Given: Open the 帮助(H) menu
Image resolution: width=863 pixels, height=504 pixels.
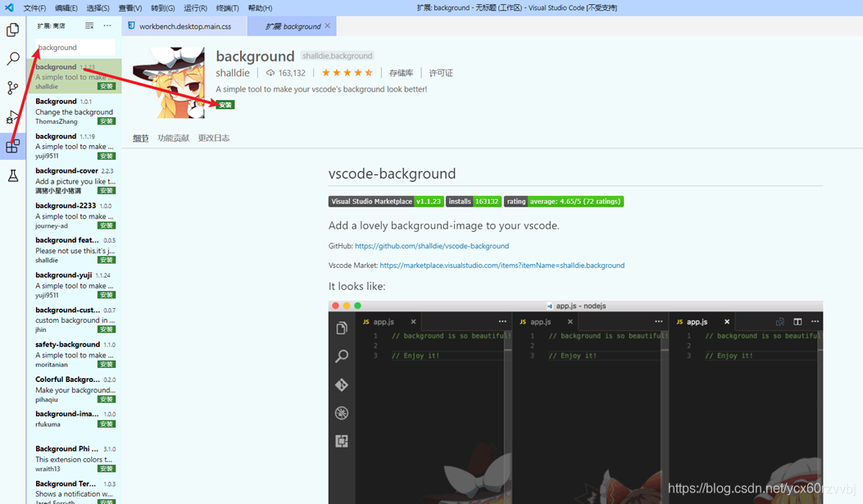Looking at the screenshot, I should pos(260,7).
